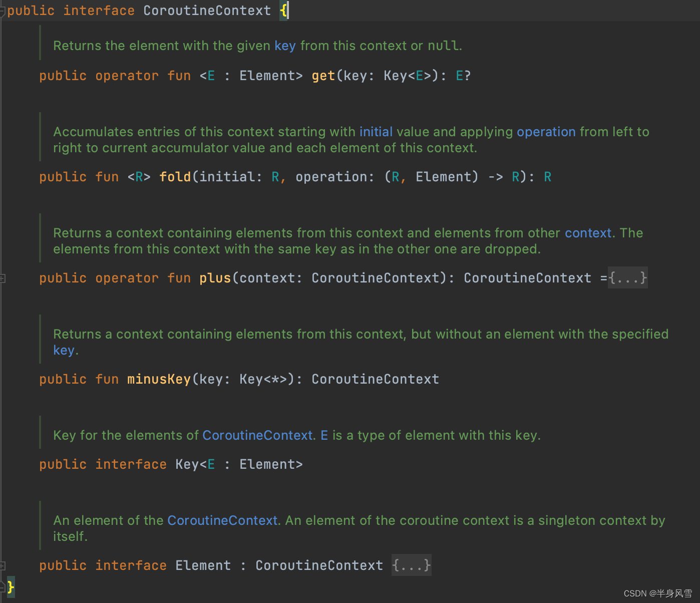Follow the 'key' link in minusKey documentation
The height and width of the screenshot is (603, 700).
click(x=64, y=350)
